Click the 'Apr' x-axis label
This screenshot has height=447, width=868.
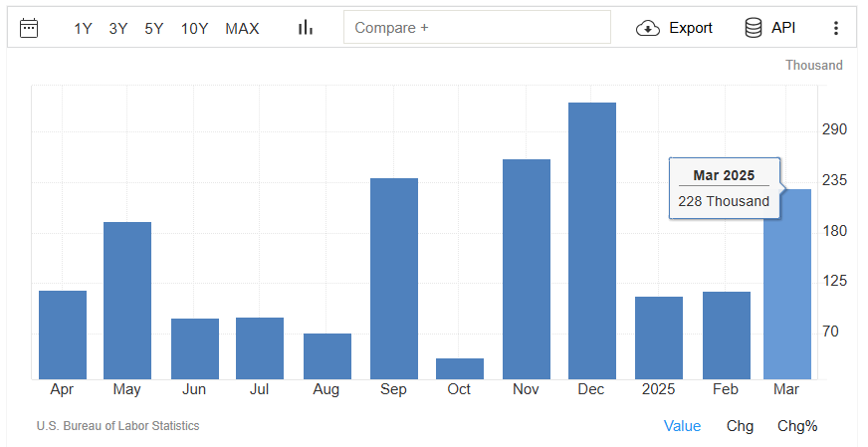coord(62,390)
